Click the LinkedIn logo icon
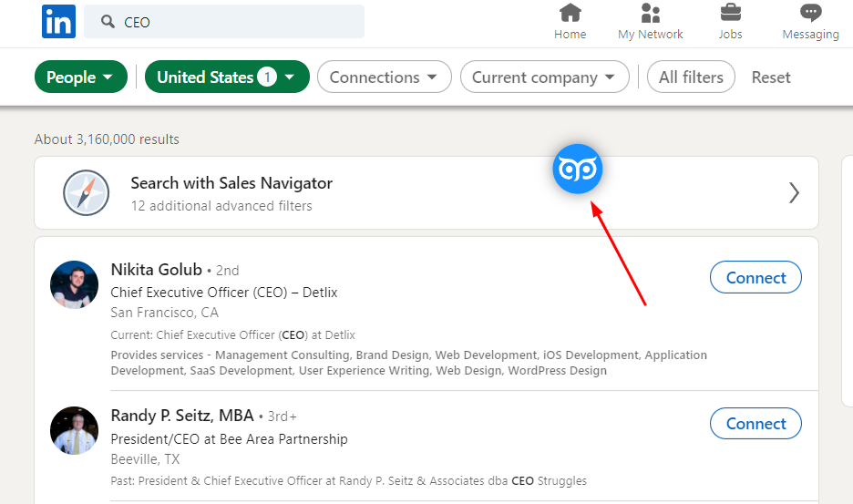 [x=58, y=22]
